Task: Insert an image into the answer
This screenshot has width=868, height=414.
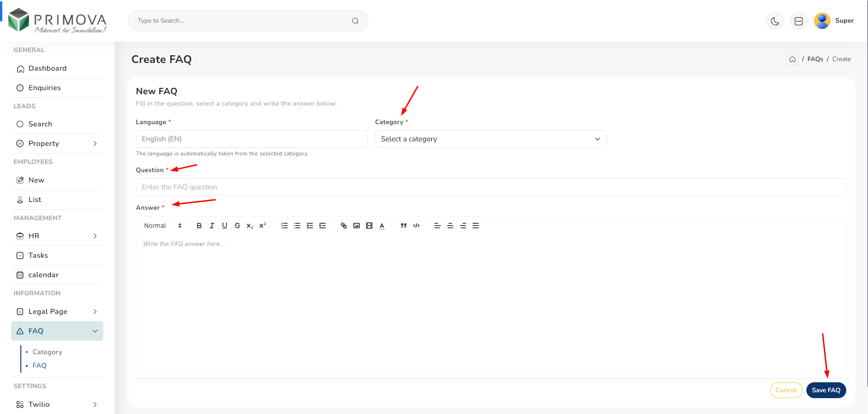Action: pos(357,226)
